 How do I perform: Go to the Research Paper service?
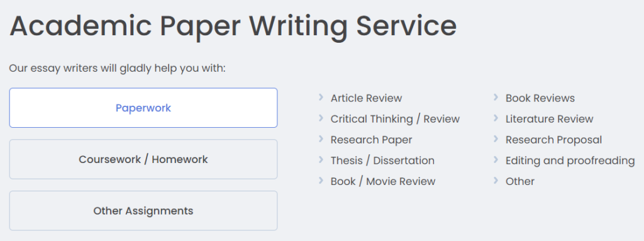tap(371, 140)
